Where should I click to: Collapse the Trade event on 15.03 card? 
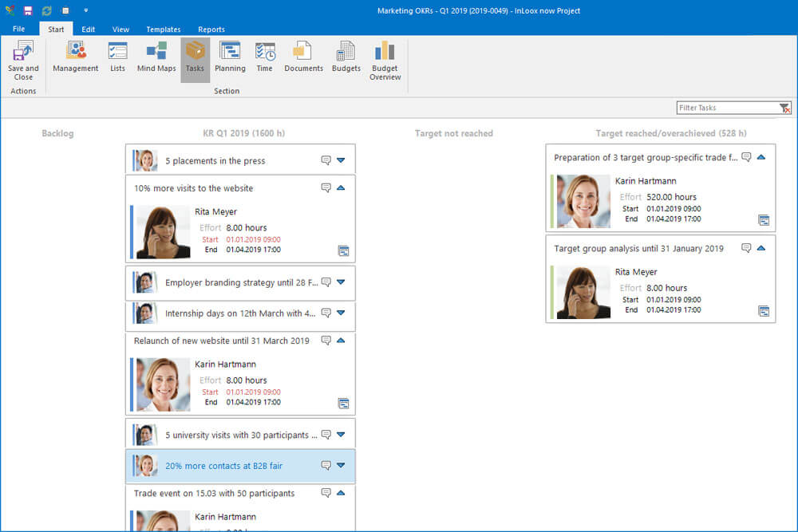341,493
